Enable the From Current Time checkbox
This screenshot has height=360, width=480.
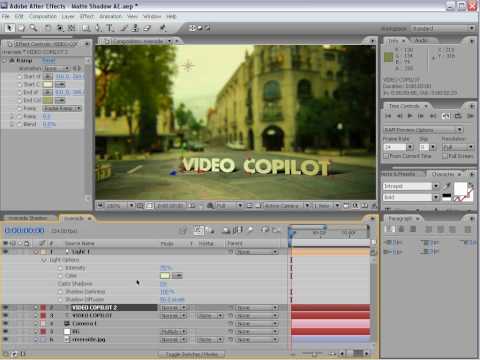[386, 156]
